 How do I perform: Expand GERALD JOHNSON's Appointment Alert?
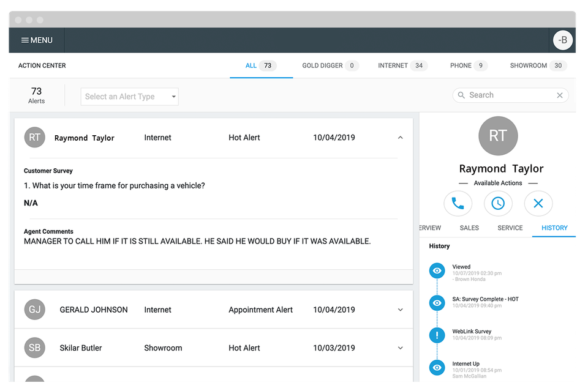tap(400, 310)
